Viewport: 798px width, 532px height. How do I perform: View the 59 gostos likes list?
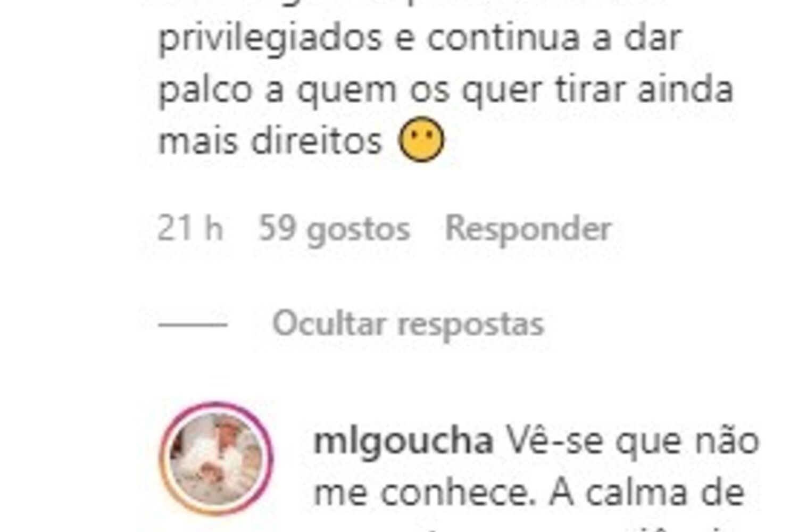334,229
